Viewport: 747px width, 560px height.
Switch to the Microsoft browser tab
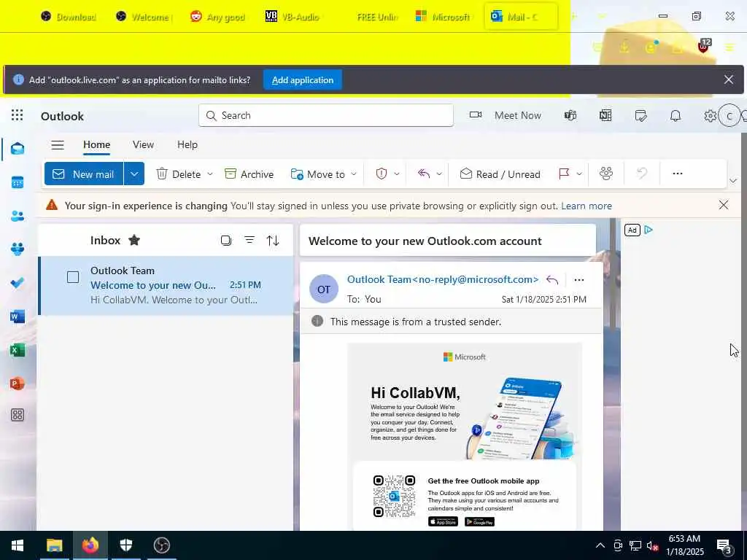(443, 17)
